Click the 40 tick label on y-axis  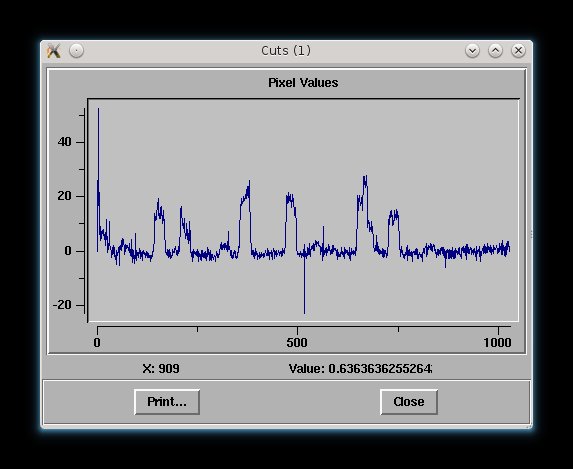[65, 142]
